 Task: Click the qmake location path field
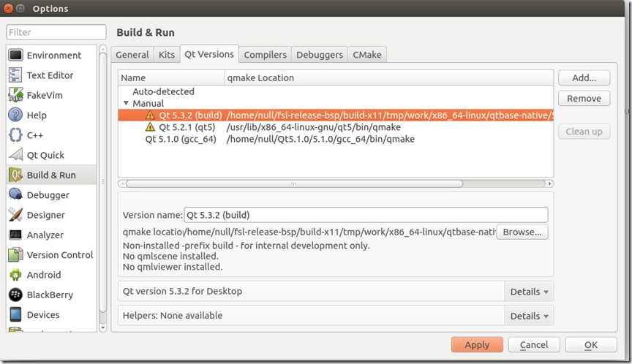tap(339, 232)
